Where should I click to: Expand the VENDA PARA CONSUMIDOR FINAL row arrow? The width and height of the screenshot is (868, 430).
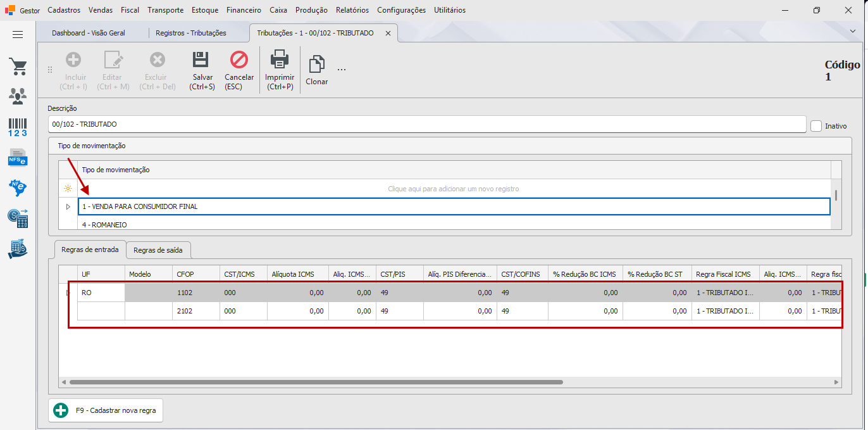68,206
